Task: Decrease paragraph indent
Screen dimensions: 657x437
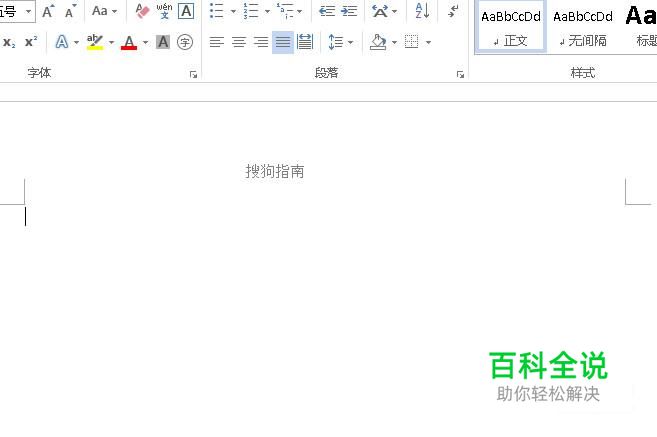Action: click(327, 11)
